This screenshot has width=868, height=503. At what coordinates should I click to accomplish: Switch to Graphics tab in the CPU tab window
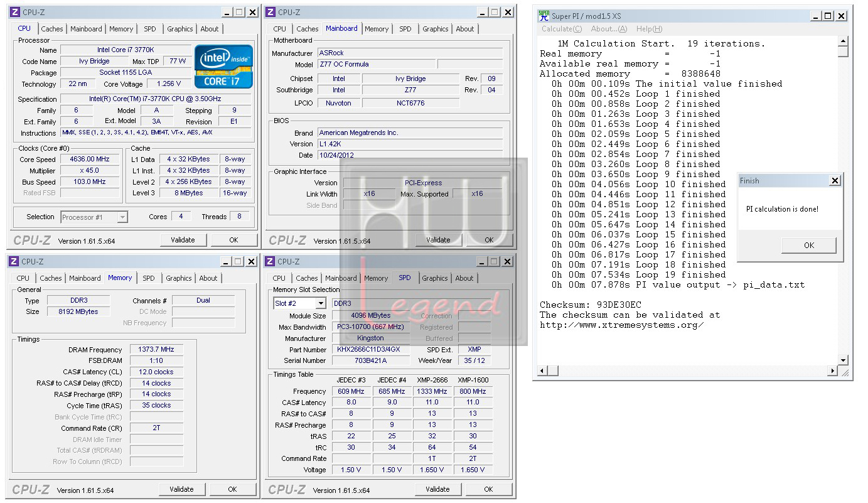pos(180,29)
